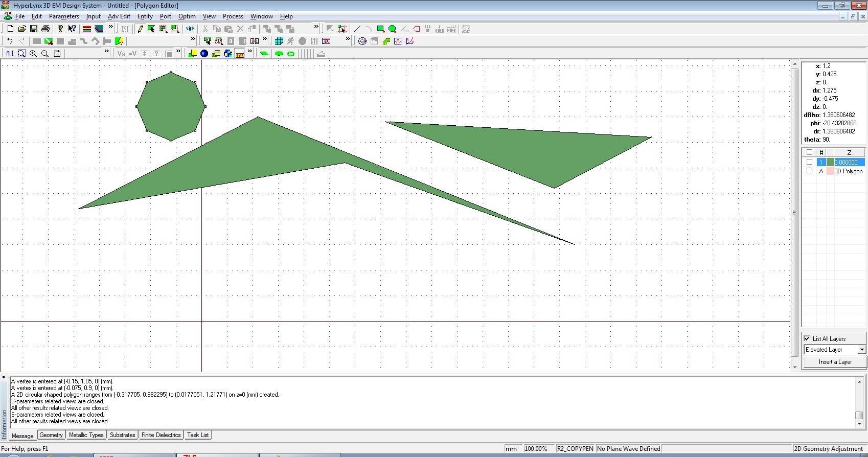868x457 pixels.
Task: Check the box for layer 1
Action: tap(809, 162)
